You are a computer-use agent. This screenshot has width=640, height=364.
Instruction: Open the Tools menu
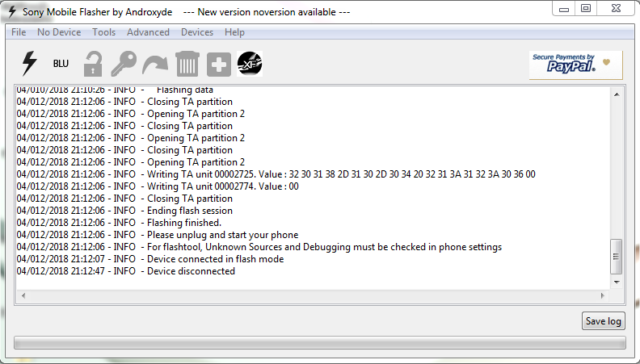pos(103,32)
